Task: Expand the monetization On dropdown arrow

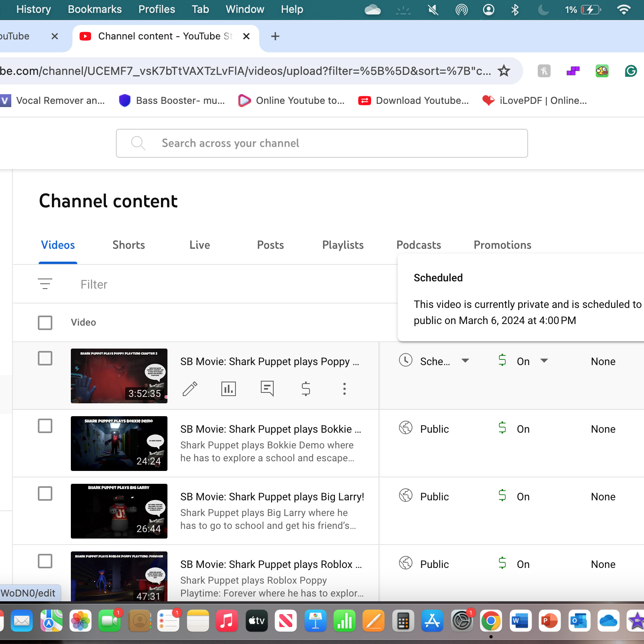Action: point(544,361)
